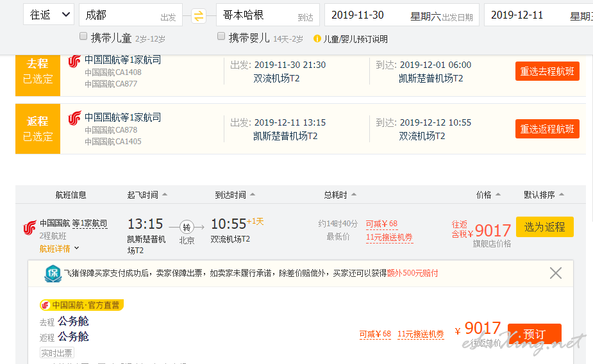This screenshot has height=364, width=593.
Task: Click 北京 transfer city text
Action: [187, 240]
